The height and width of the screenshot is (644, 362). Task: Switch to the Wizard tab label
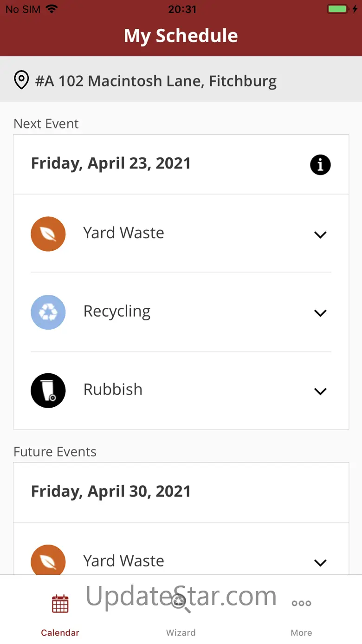[181, 632]
